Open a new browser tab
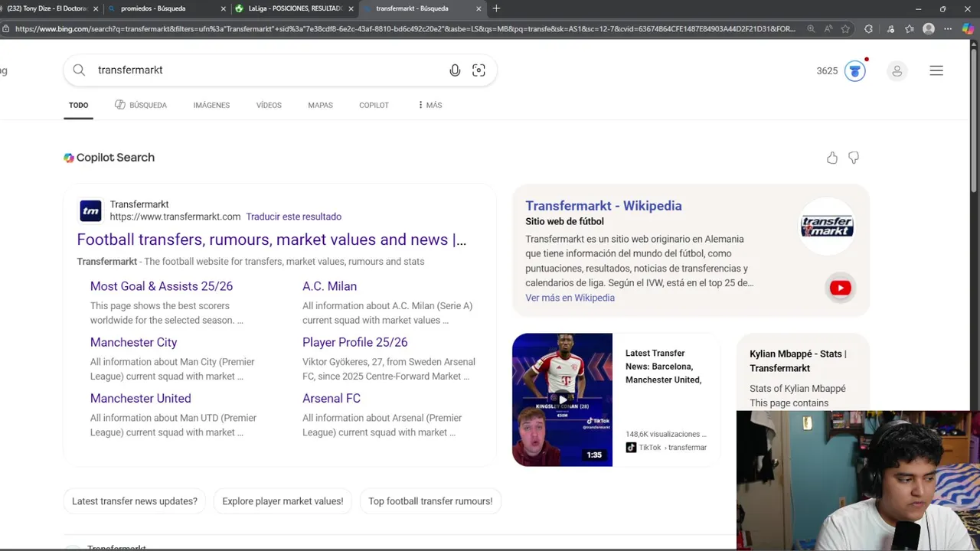The height and width of the screenshot is (551, 980). pyautogui.click(x=496, y=8)
